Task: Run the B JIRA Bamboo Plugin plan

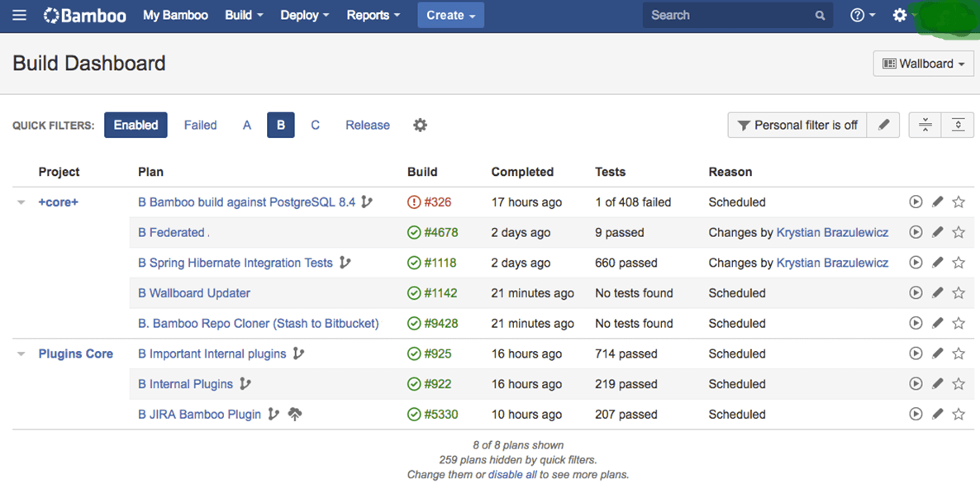Action: point(916,414)
